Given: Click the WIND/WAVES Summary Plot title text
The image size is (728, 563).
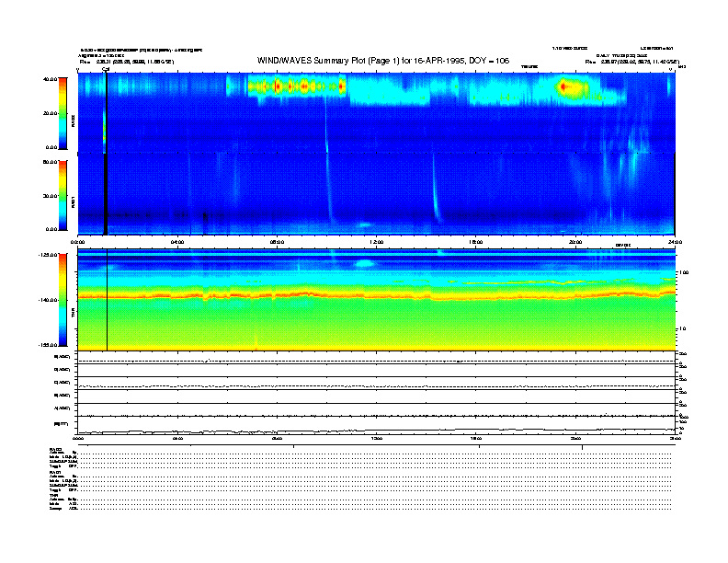Looking at the screenshot, I should [383, 61].
